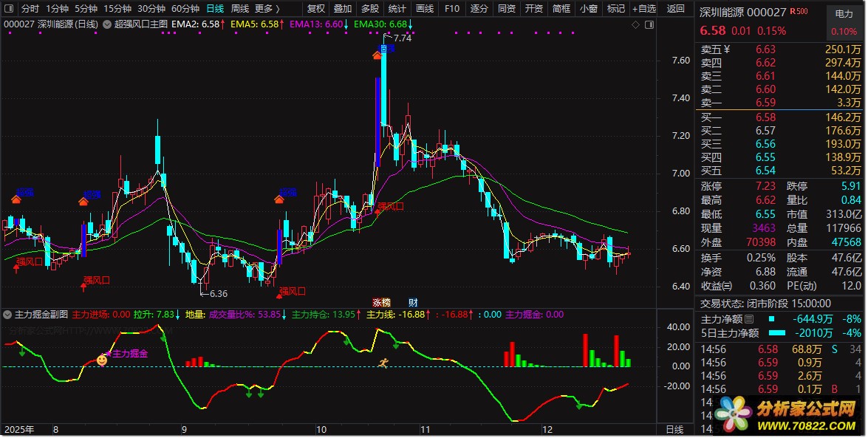
Task: Click the 买一 price 6.58
Action: coord(765,117)
